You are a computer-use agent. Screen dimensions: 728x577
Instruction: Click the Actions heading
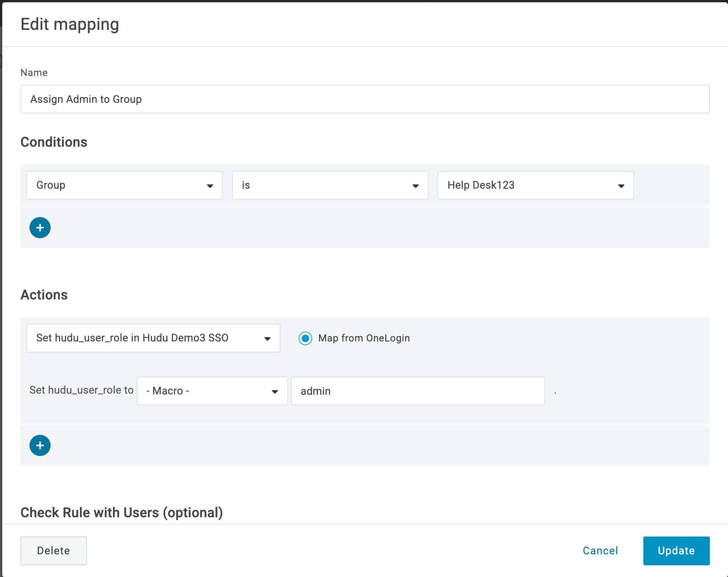44,295
